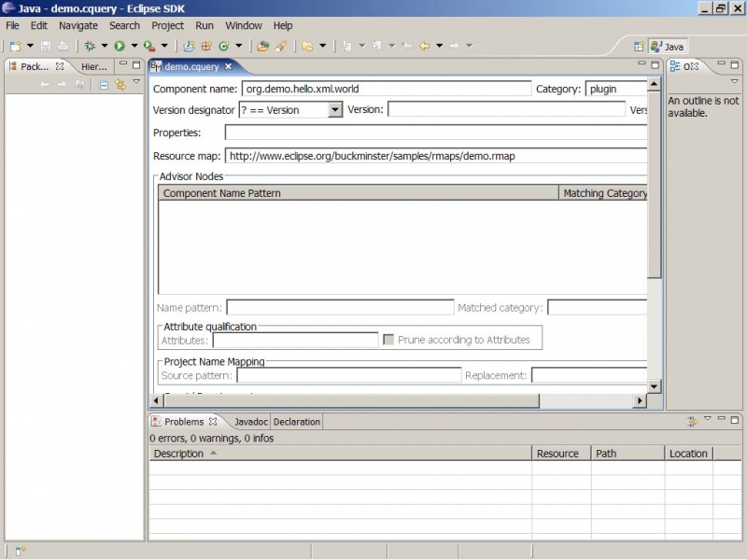
Task: Open the Window menu
Action: (x=244, y=26)
